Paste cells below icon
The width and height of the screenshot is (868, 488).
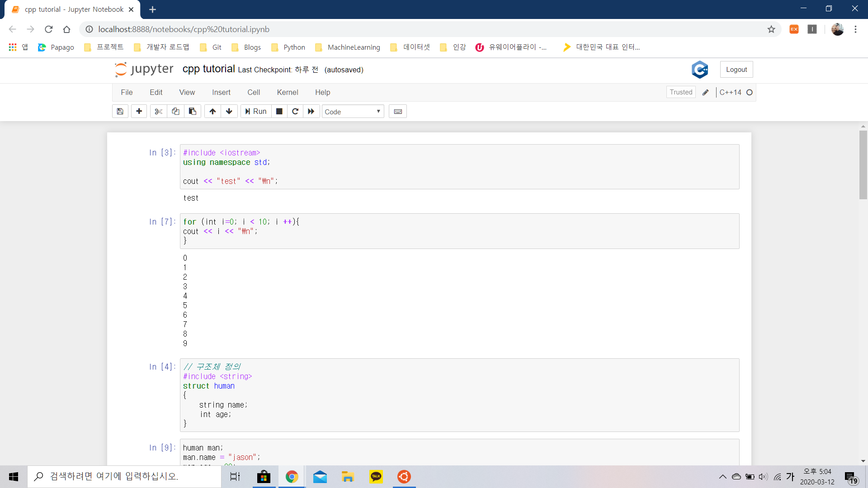[193, 111]
